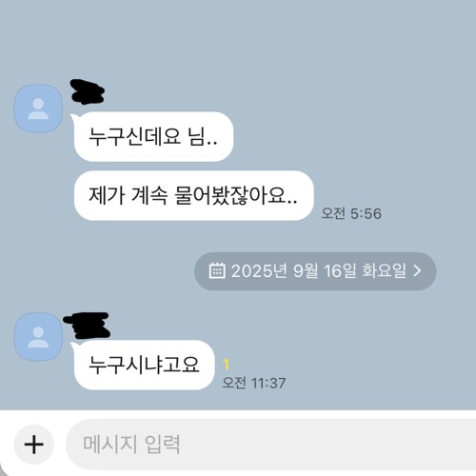Click the white bar left of the plus button
This screenshot has height=476, width=476.
(7, 445)
